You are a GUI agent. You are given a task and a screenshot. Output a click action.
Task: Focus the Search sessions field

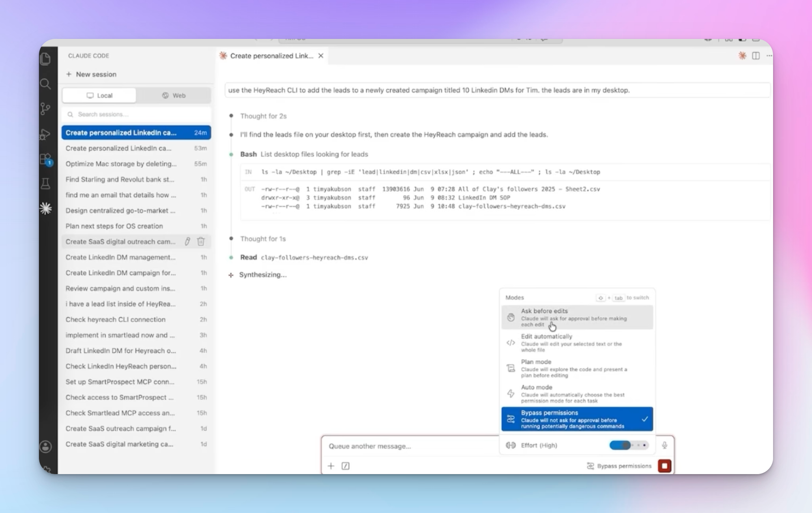coord(137,114)
